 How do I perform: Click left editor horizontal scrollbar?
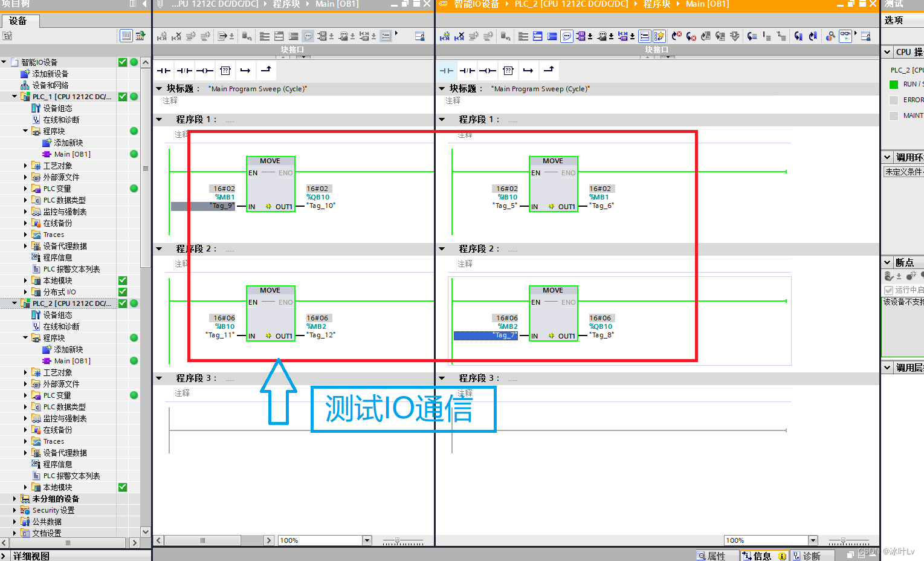202,540
